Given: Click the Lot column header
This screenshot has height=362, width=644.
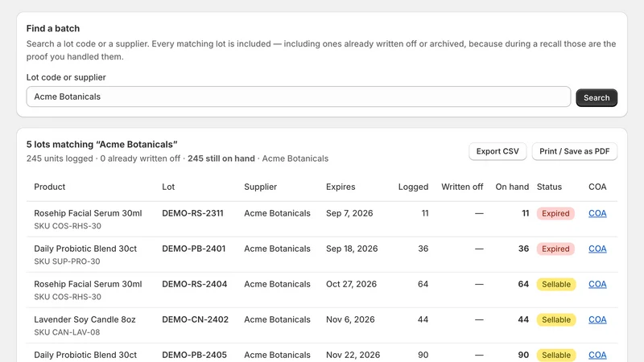Looking at the screenshot, I should (168, 187).
